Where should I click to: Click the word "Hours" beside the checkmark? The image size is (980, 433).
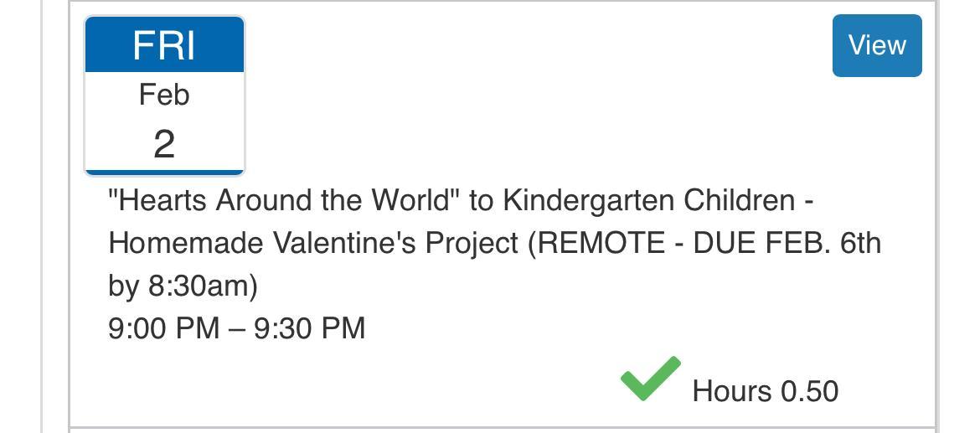coord(732,391)
